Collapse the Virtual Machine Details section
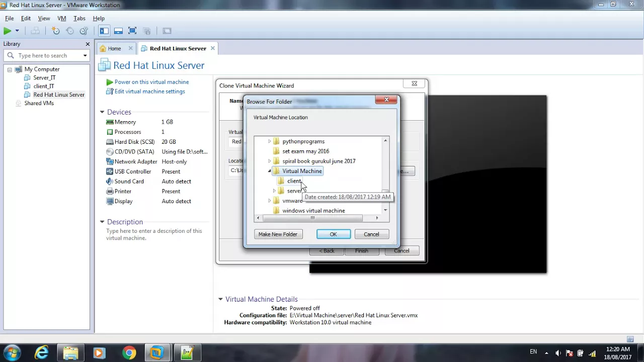644x362 pixels. tap(220, 299)
